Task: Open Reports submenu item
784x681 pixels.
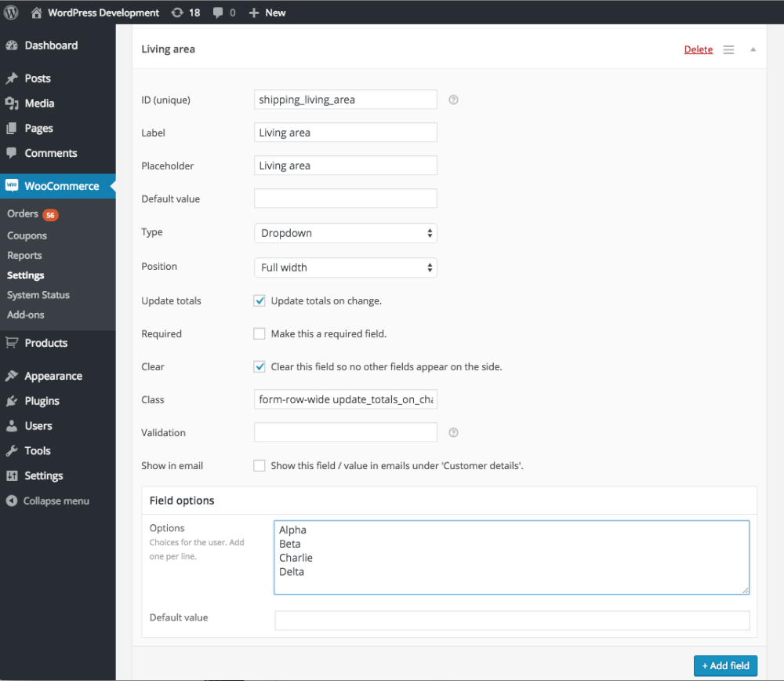Action: pos(24,256)
